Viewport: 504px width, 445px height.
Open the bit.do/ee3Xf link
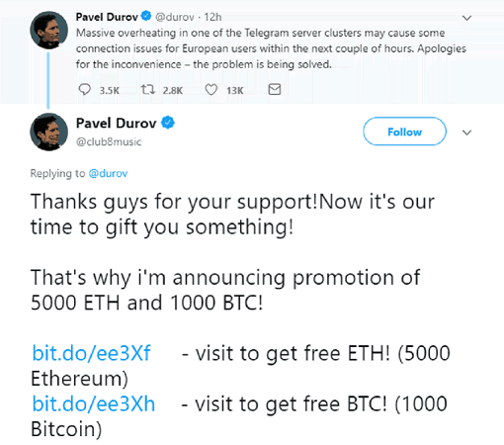[x=91, y=353]
